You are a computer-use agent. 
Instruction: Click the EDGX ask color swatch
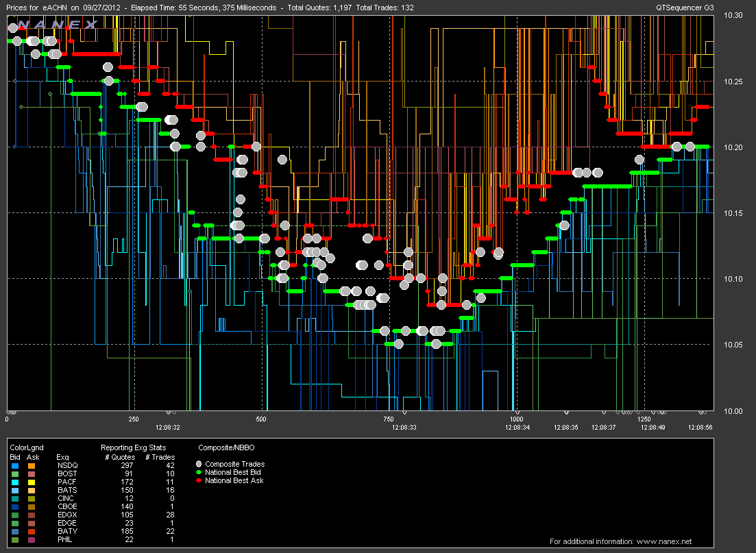tap(32, 515)
